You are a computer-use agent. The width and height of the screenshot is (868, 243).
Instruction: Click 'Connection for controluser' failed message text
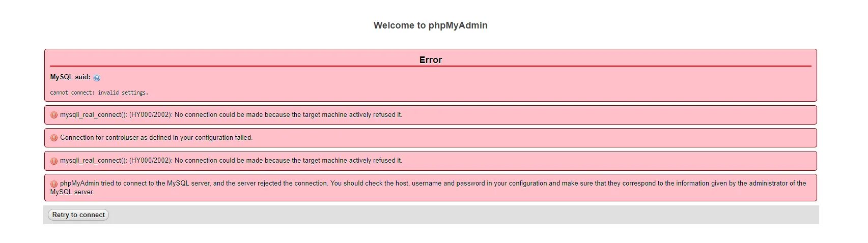[156, 138]
